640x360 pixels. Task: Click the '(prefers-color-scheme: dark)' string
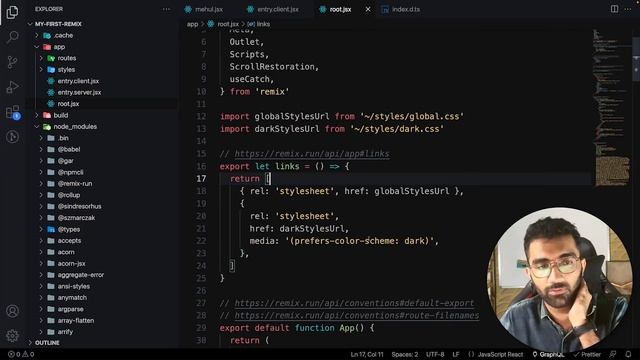pos(359,241)
